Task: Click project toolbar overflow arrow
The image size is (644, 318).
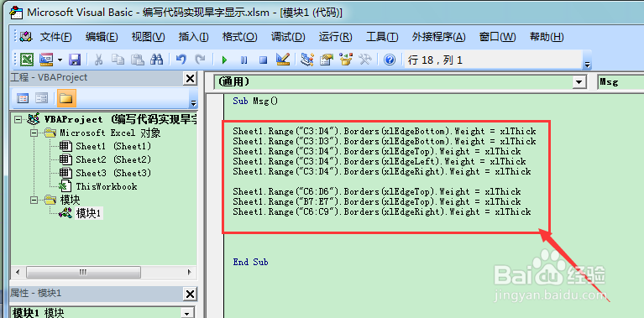Action: [194, 102]
